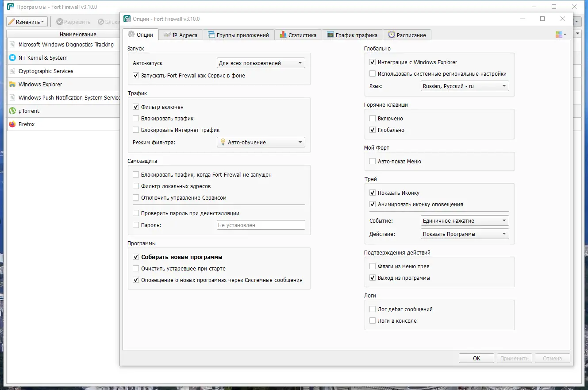The height and width of the screenshot is (390, 588).
Task: Enable Блокировать Интернет трафик checkbox
Action: click(x=136, y=130)
